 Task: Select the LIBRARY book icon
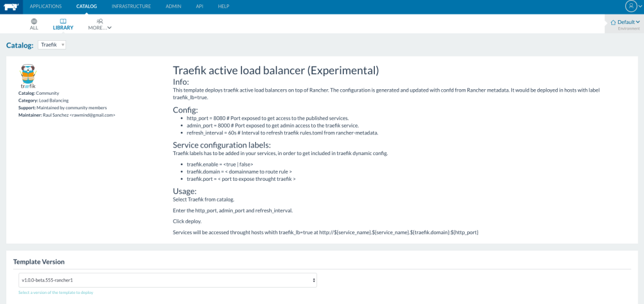click(63, 21)
